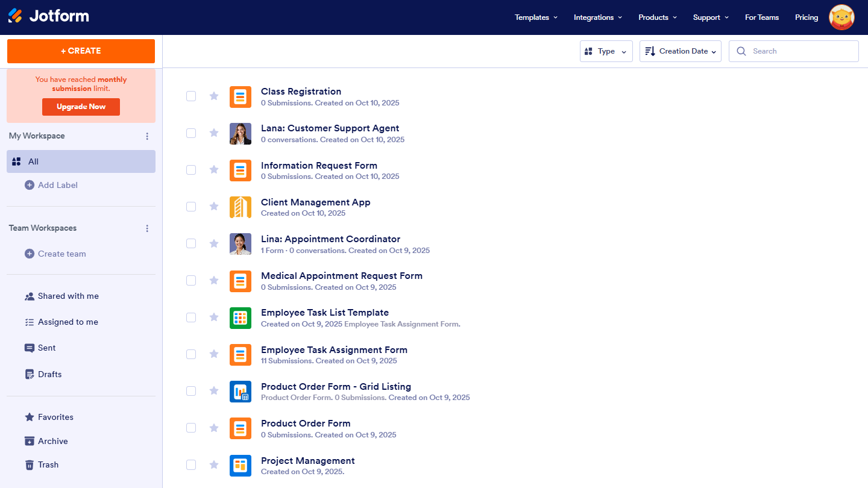868x488 pixels.
Task: Select the Client Management App checkbox
Action: (191, 207)
